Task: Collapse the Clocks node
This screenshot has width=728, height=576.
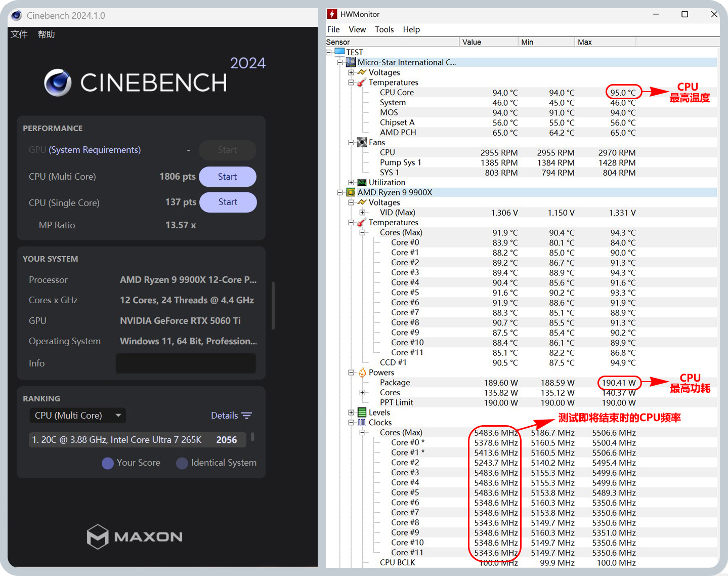Action: pyautogui.click(x=351, y=423)
